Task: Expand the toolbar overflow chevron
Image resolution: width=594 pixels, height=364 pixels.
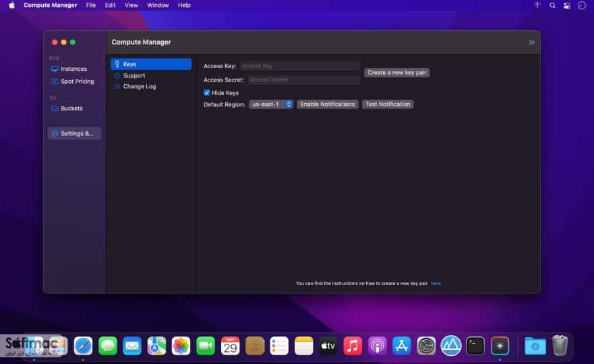Action: 531,42
